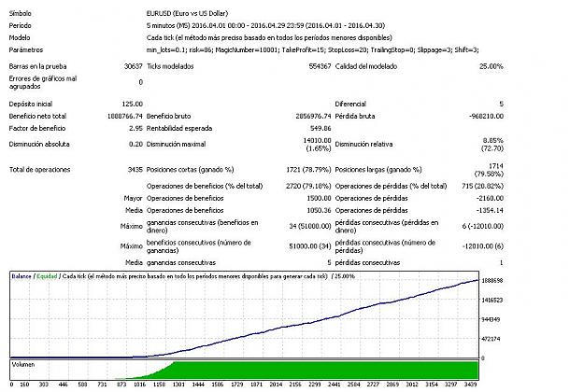Select the Posiciones largas value 1714 (79.58%)
584x392 pixels.
pyautogui.click(x=489, y=170)
